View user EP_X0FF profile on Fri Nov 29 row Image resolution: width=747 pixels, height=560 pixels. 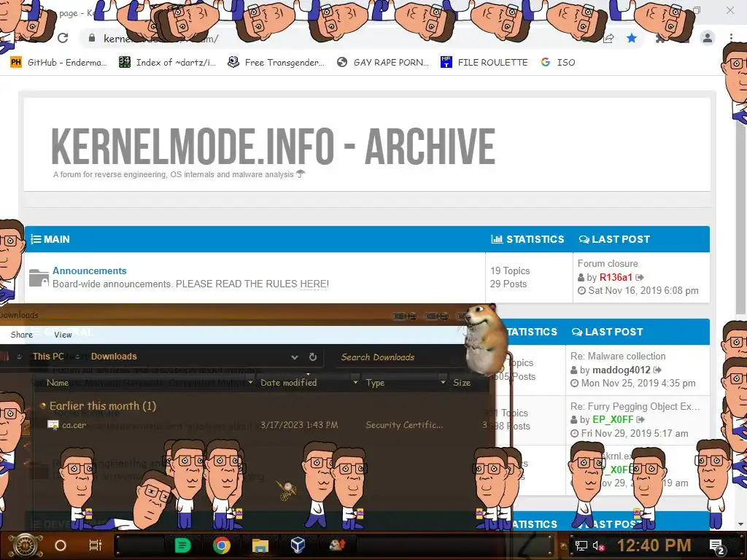click(x=613, y=419)
